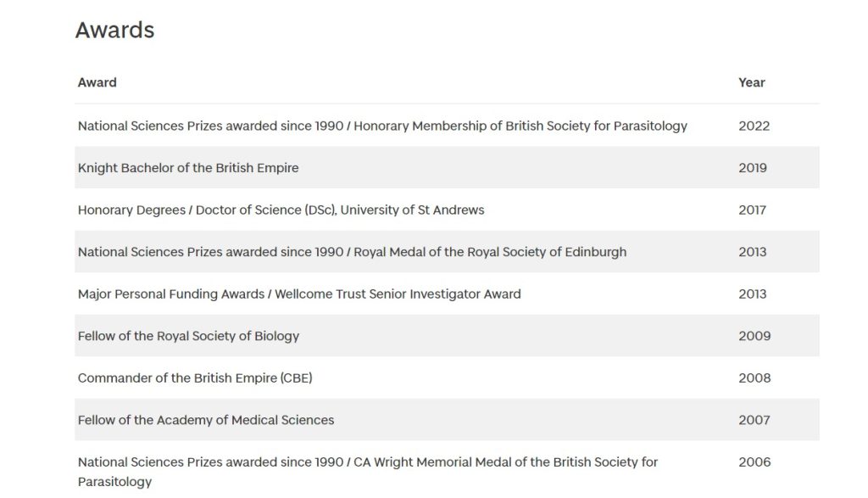
Task: Click the 2008 year cell
Action: 754,378
